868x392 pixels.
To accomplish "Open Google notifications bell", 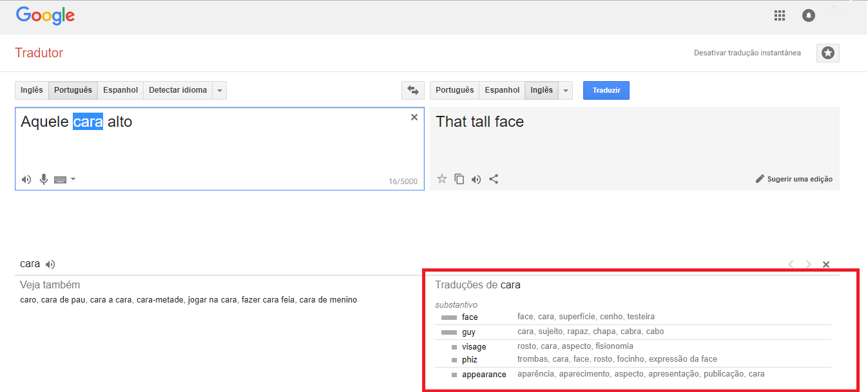I will [809, 15].
